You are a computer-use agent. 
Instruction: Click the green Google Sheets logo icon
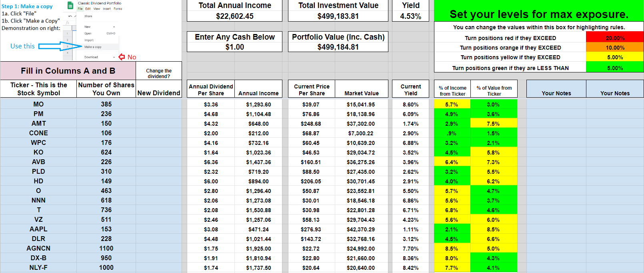pyautogui.click(x=70, y=5)
